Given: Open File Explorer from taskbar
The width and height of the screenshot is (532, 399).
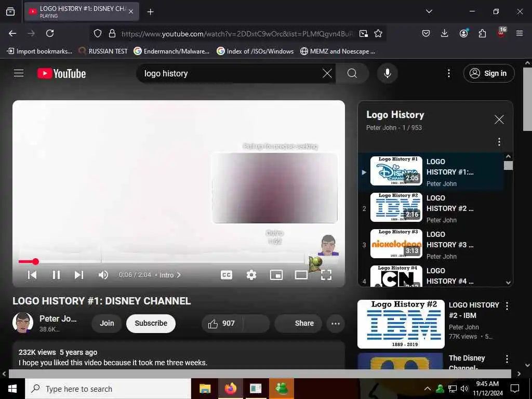Looking at the screenshot, I should pyautogui.click(x=205, y=389).
